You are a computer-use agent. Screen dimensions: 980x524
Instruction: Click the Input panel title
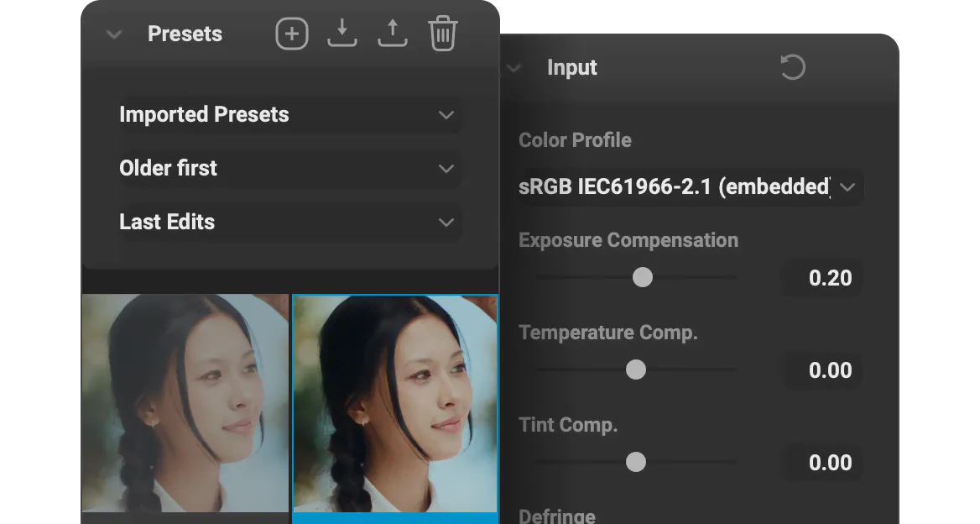(x=572, y=67)
